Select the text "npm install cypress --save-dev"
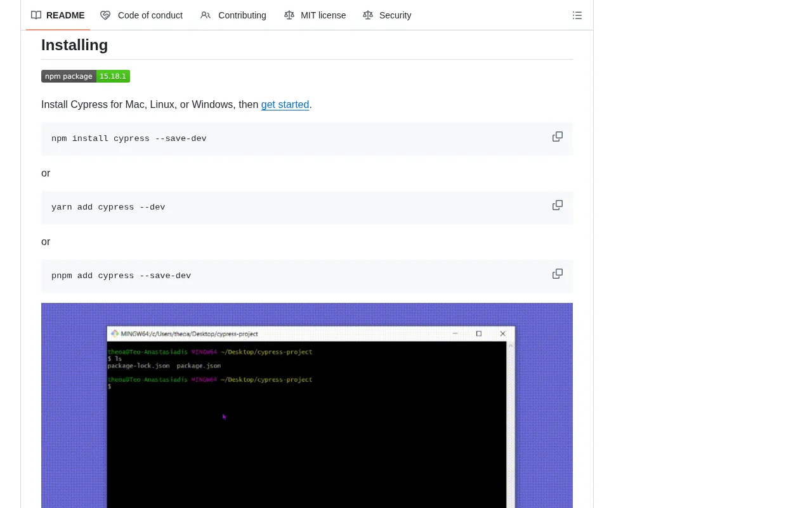The height and width of the screenshot is (508, 812). [129, 138]
